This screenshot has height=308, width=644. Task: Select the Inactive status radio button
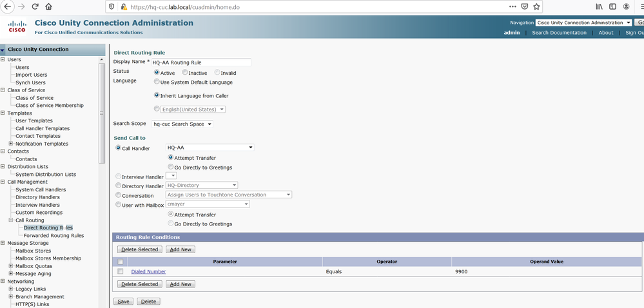(x=185, y=72)
